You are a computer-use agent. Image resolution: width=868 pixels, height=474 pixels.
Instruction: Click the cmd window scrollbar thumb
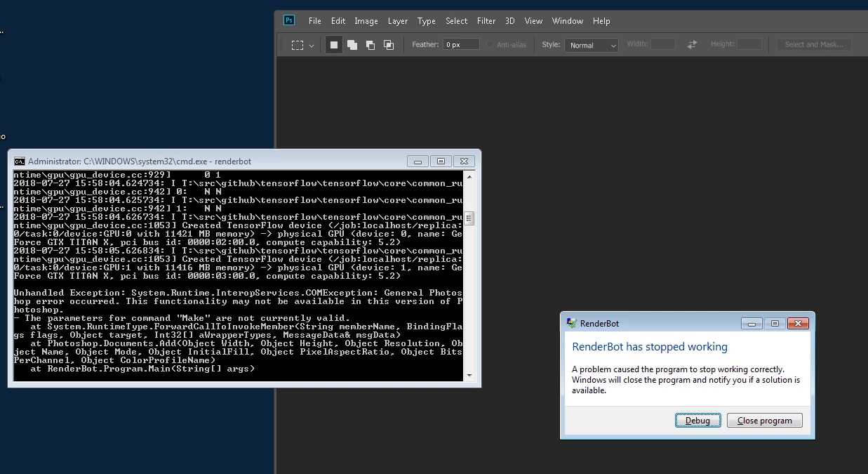[x=469, y=218]
